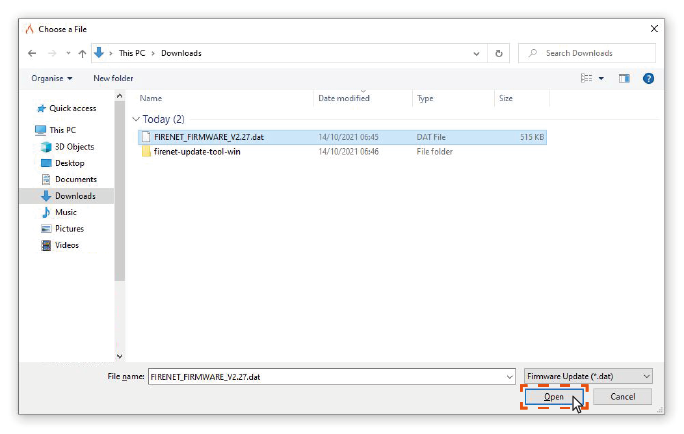684x434 pixels.
Task: Open the Help question mark icon
Action: [x=648, y=79]
